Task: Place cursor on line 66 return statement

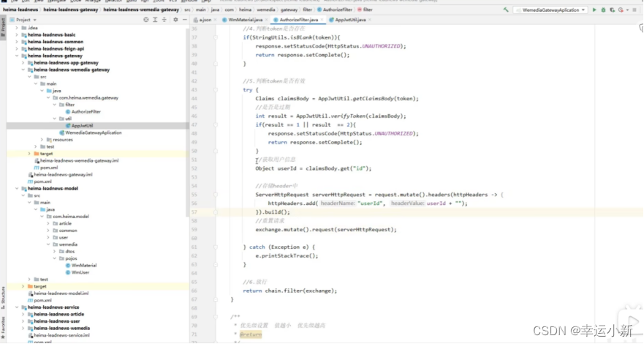Action: coord(289,291)
